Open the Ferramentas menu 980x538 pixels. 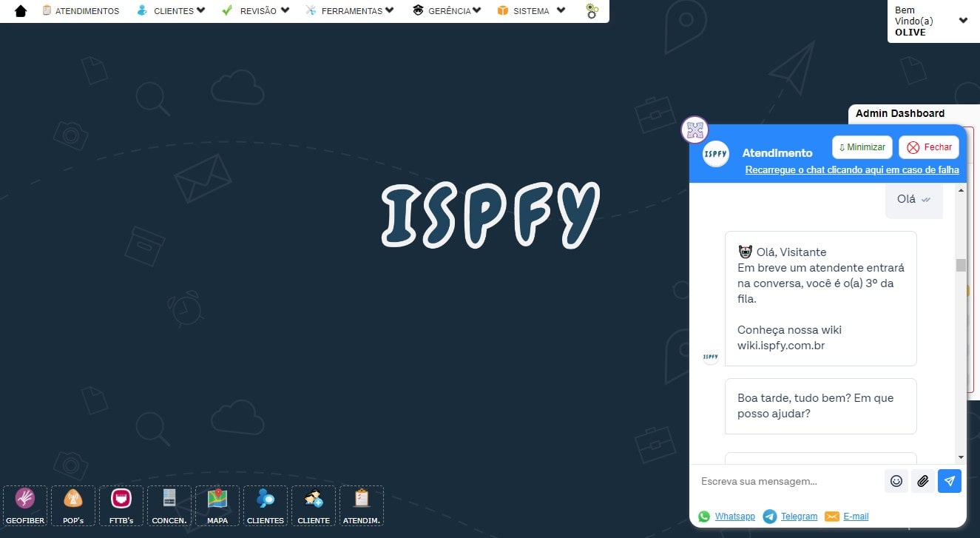point(350,11)
